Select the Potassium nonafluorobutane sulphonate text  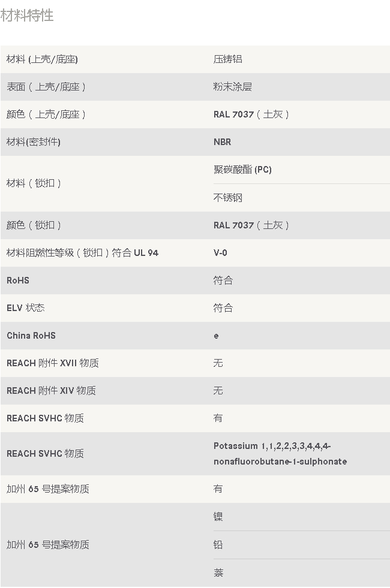click(280, 454)
